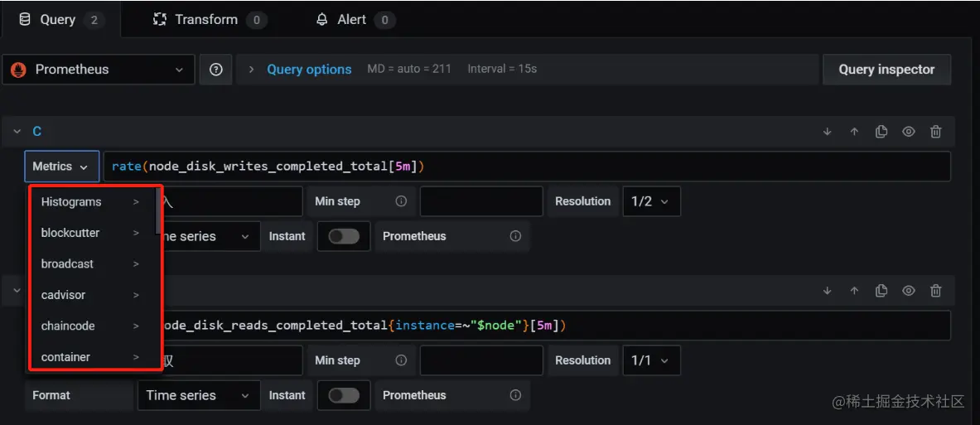Click the first Min step input field
Viewport: 980px width, 425px height.
coord(480,201)
